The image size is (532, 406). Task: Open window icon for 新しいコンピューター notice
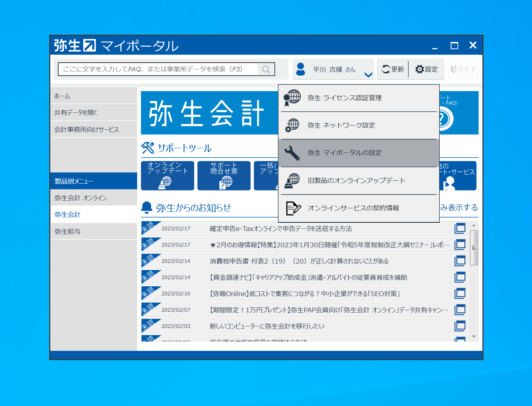[460, 326]
